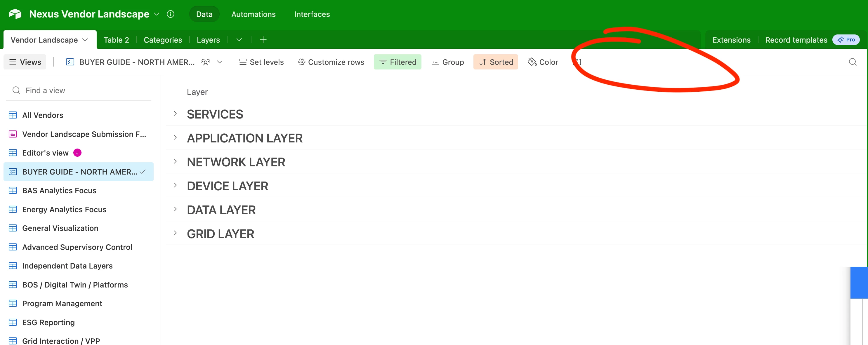868x345 pixels.
Task: Expand the SERVICES group
Action: tap(175, 114)
